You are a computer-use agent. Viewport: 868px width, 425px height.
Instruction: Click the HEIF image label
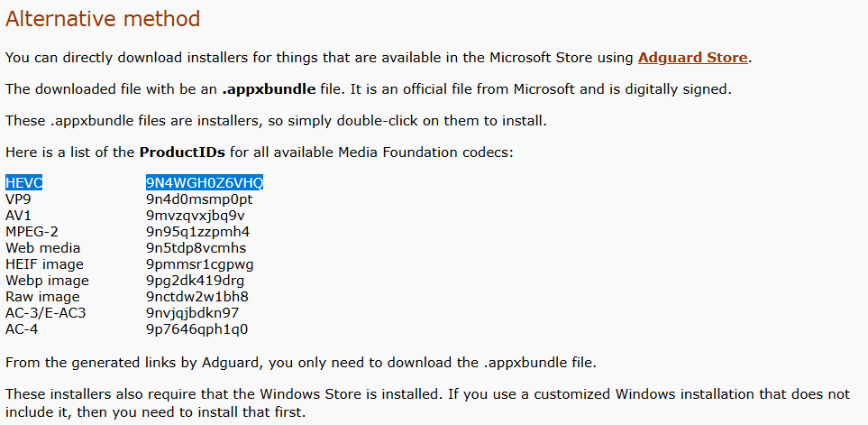pos(44,264)
